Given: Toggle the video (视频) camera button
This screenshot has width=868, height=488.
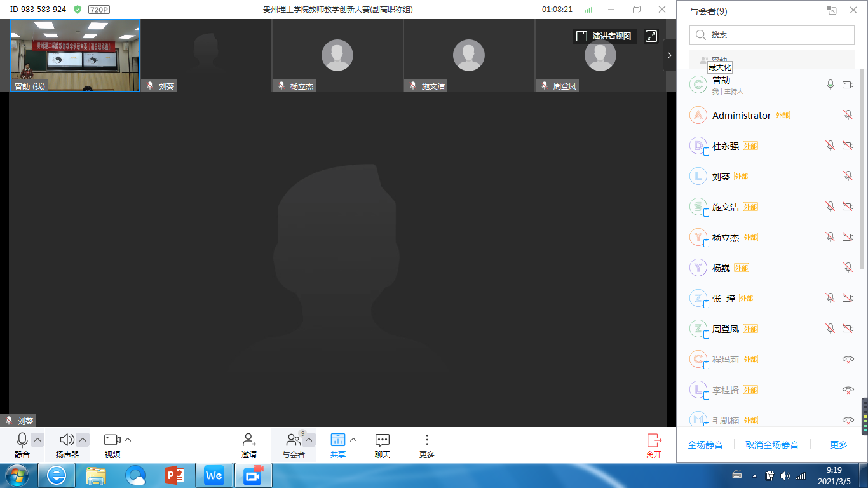Looking at the screenshot, I should tap(112, 440).
